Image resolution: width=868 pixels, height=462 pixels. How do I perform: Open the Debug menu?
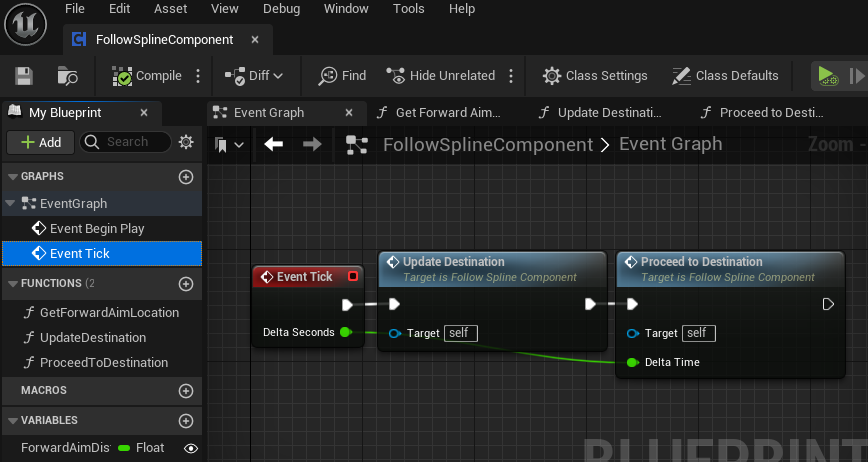(x=281, y=9)
